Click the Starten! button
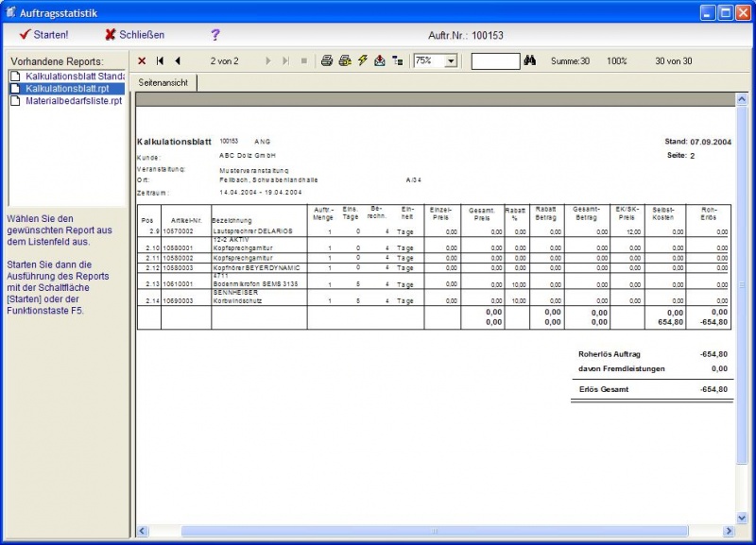 pos(43,35)
